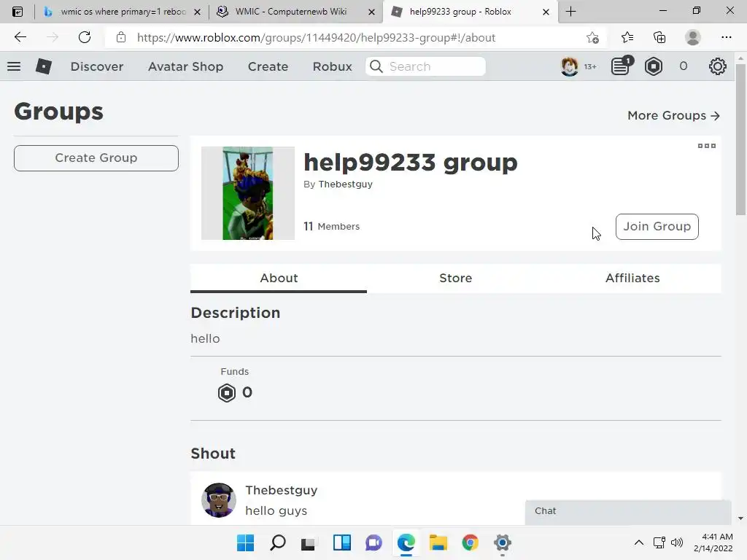The width and height of the screenshot is (747, 560).
Task: View site information lock icon
Action: click(x=121, y=37)
